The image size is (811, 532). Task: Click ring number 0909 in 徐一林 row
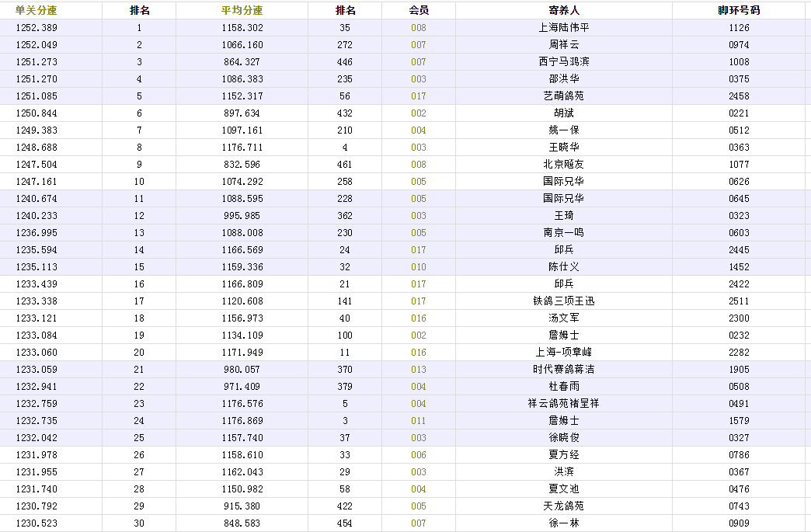pos(739,523)
